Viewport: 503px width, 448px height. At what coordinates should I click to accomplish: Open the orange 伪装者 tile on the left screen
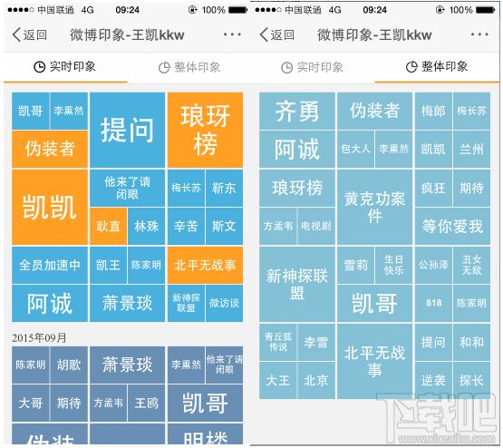click(x=50, y=149)
